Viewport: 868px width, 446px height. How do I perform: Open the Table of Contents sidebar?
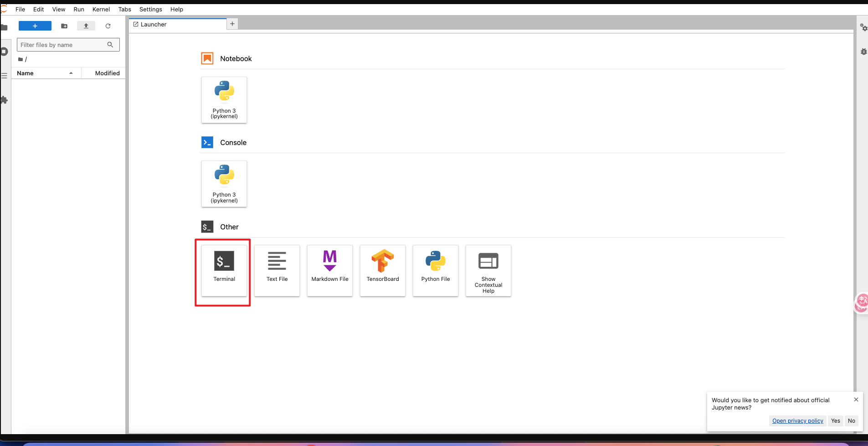[x=4, y=76]
